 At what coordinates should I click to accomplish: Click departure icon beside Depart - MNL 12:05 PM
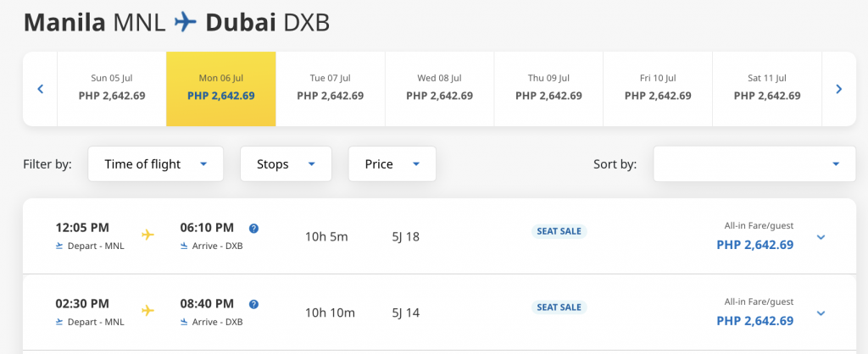(59, 246)
